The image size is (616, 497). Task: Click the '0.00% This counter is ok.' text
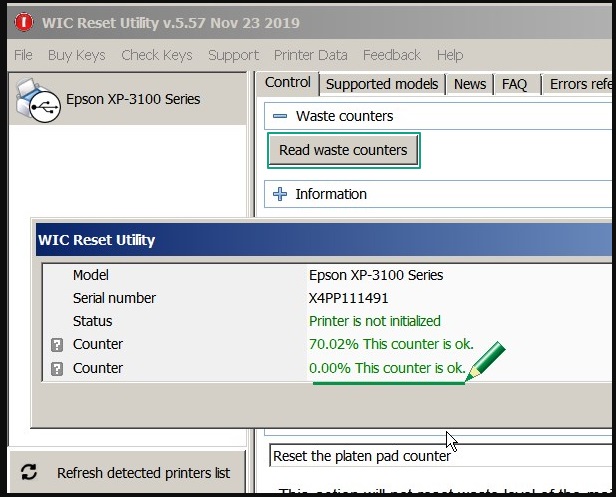click(x=387, y=368)
